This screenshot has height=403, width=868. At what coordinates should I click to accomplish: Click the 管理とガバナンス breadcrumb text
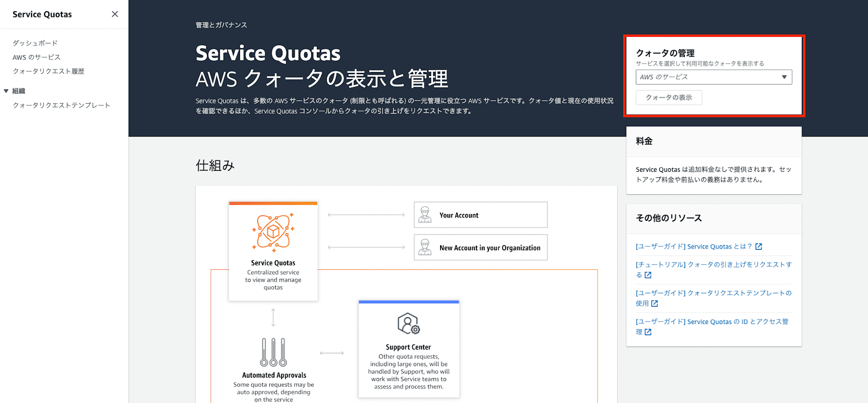coord(221,25)
